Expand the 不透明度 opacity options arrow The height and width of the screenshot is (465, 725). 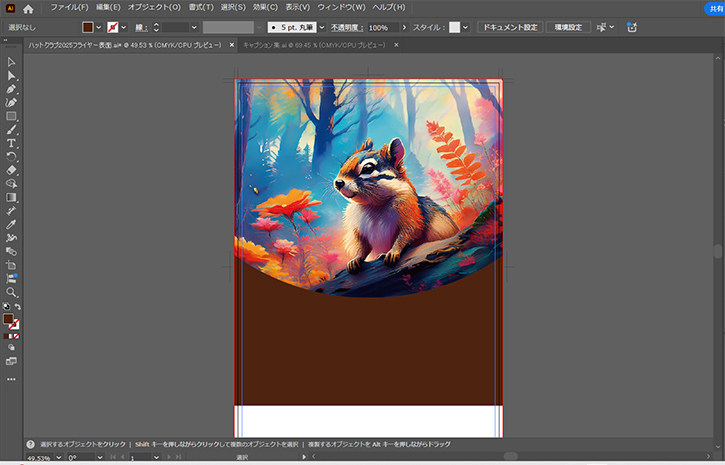(402, 27)
